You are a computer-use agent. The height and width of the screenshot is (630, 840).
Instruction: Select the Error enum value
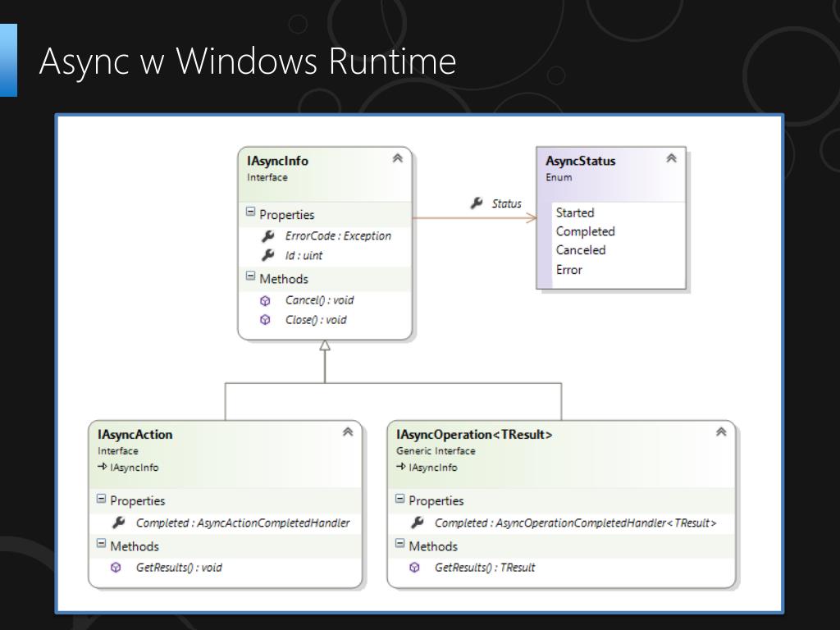coord(569,269)
